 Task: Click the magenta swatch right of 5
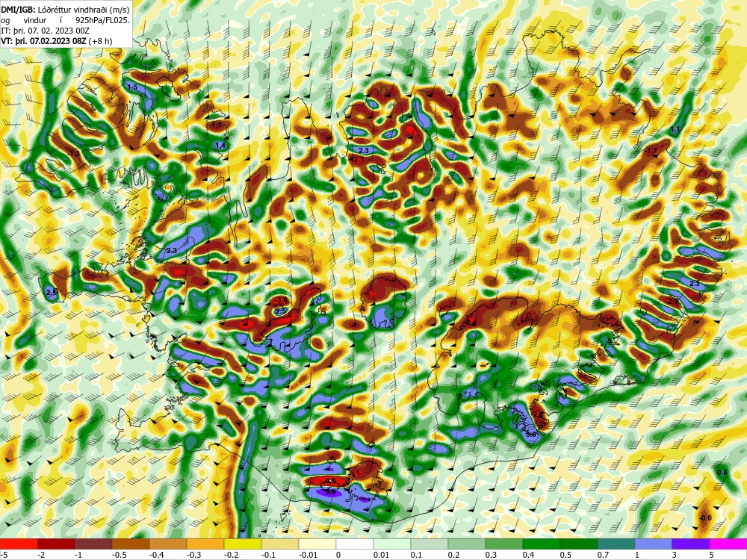(x=728, y=544)
